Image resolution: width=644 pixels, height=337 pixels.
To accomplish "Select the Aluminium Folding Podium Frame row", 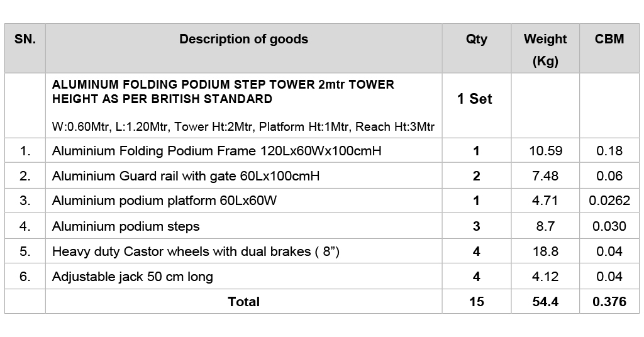I will tap(322, 151).
